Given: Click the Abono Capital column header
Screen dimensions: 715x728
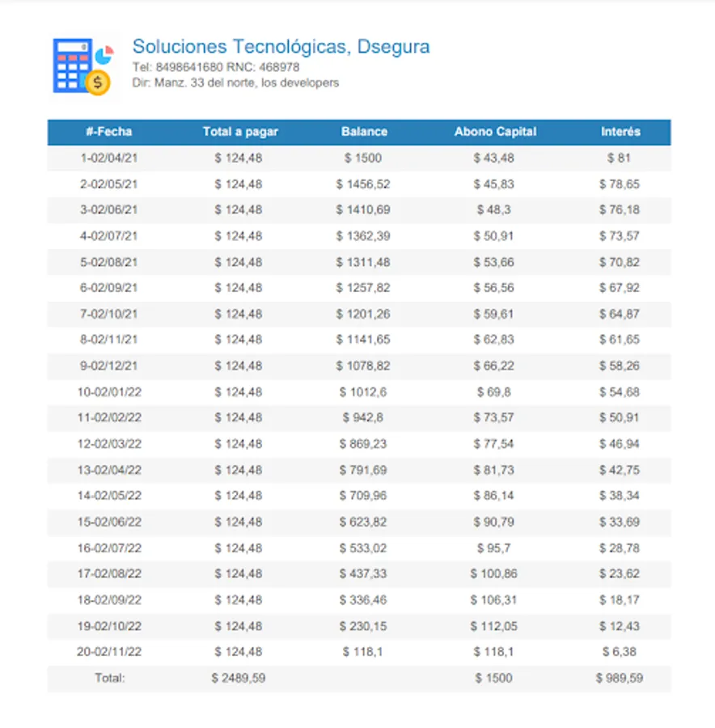Looking at the screenshot, I should [x=495, y=132].
